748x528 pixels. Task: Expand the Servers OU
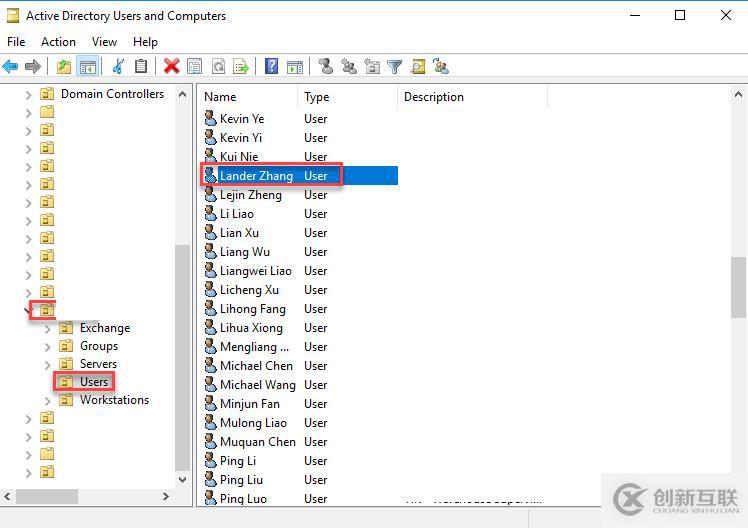tap(47, 365)
